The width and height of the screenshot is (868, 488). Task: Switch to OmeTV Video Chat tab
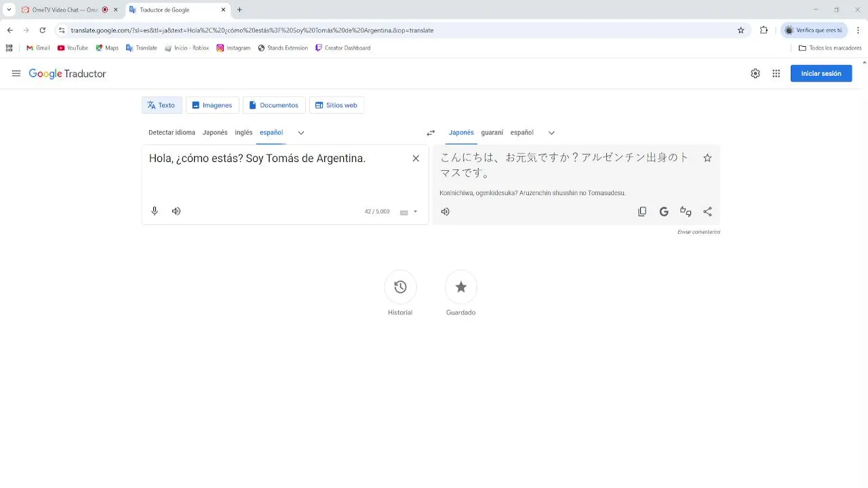(x=64, y=10)
